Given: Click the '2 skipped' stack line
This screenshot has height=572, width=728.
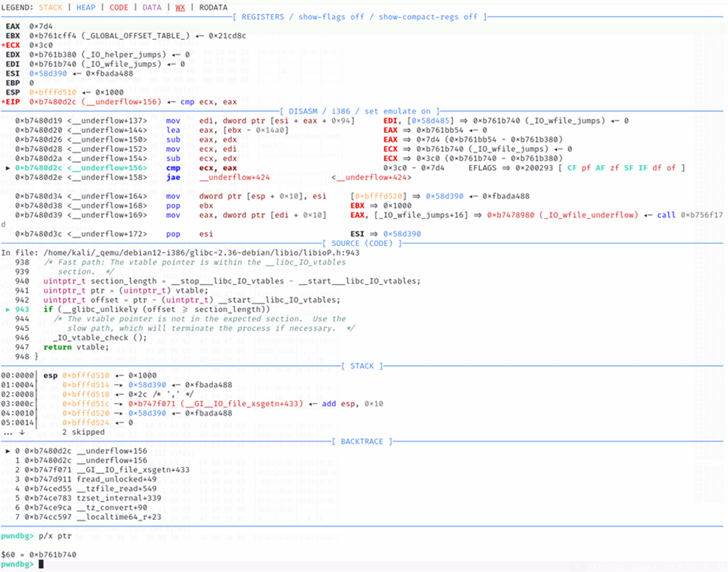Looking at the screenshot, I should coord(83,432).
